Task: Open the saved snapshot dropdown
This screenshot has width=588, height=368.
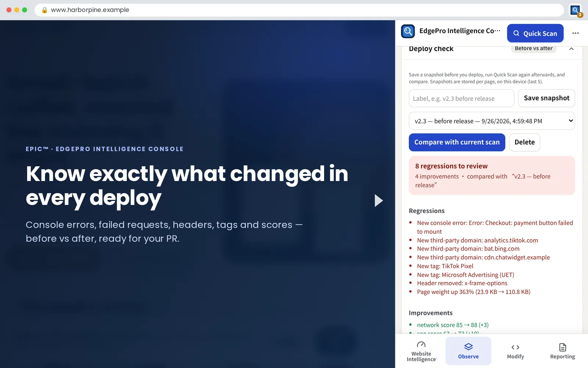Action: (492, 121)
